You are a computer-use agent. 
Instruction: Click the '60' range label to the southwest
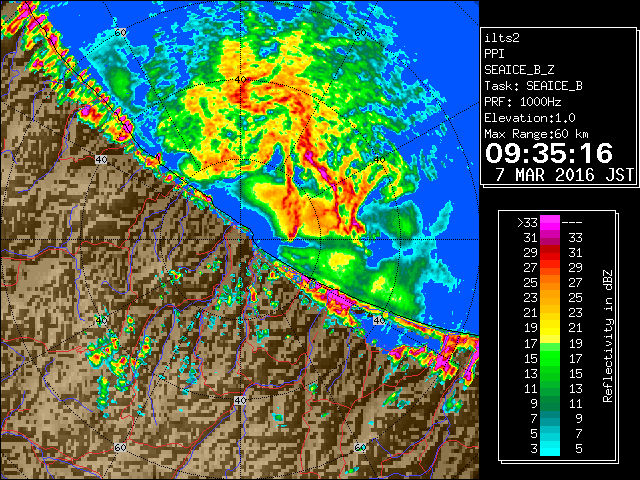[x=120, y=447]
